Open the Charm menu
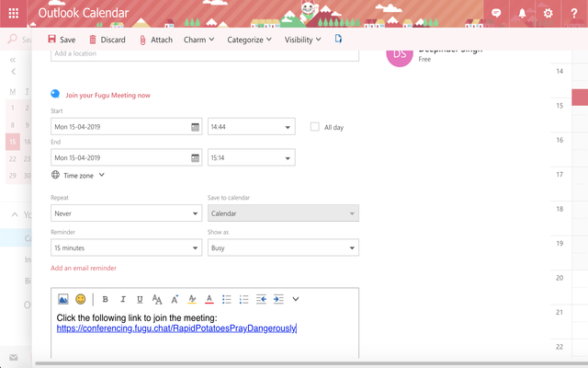The height and width of the screenshot is (368, 588). pos(198,40)
